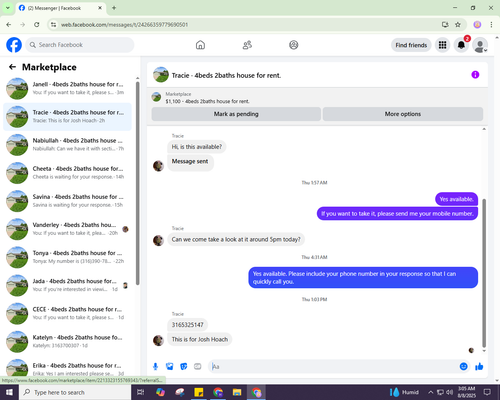Reload the page in Chrome

[x=37, y=25]
